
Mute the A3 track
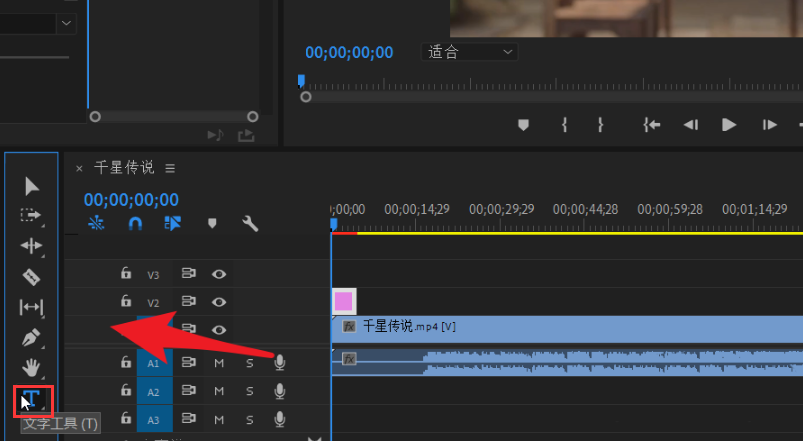[219, 419]
